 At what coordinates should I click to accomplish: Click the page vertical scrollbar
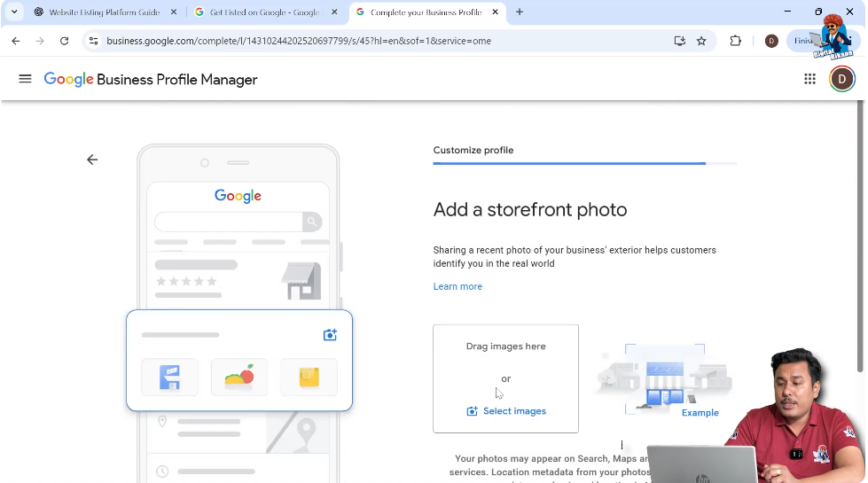(x=860, y=237)
